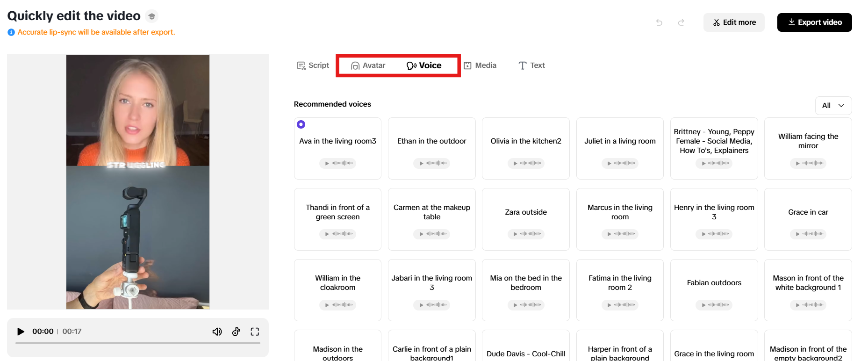Mute the video volume speaker icon
This screenshot has height=361, width=868.
(217, 332)
